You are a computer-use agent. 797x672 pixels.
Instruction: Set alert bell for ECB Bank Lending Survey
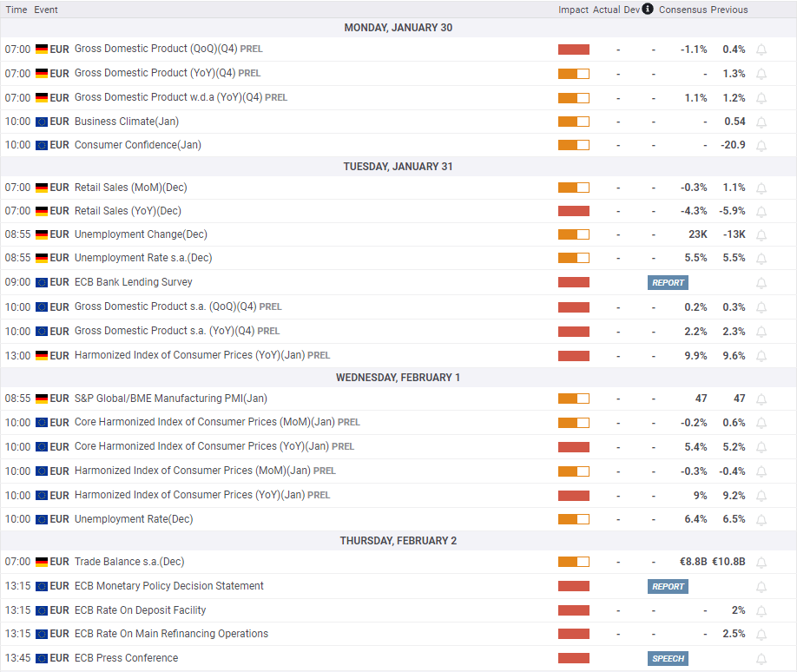coord(761,283)
